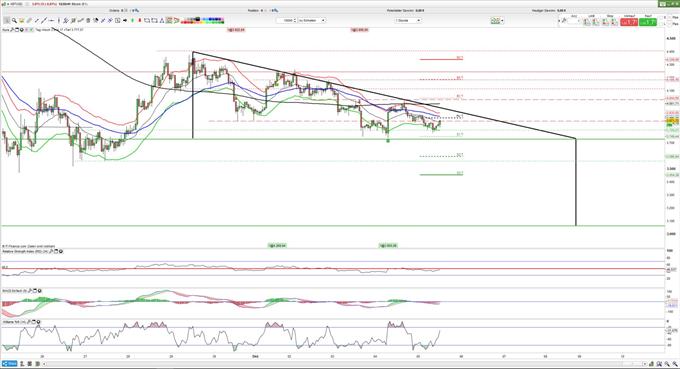Expand the chart template dropdown arrow
The image size is (680, 369).
pos(502,20)
